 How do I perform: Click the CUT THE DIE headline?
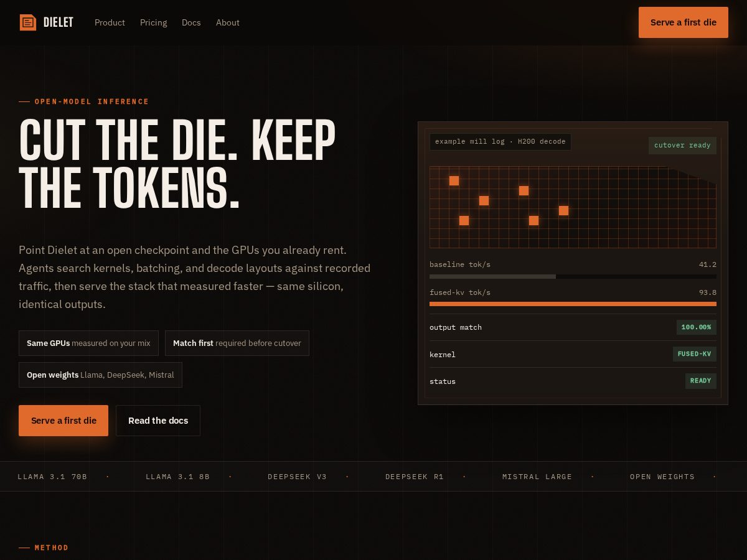tap(177, 164)
